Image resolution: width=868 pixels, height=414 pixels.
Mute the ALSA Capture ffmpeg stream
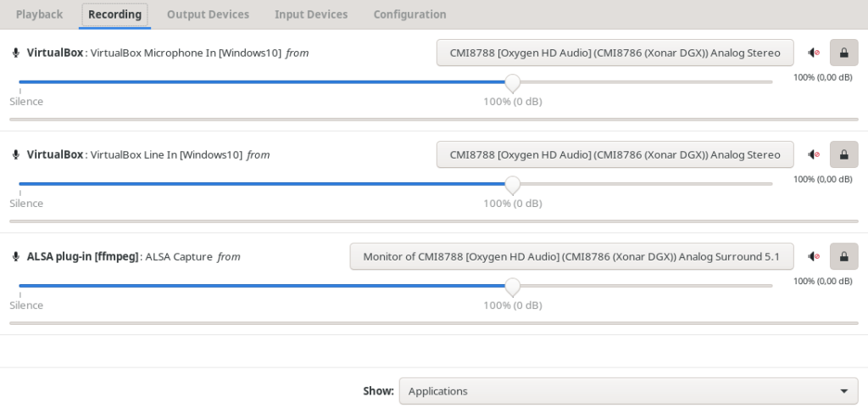(814, 256)
